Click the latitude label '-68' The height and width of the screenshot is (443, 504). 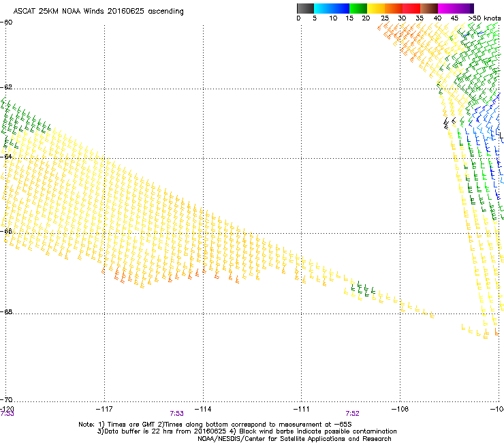click(6, 312)
